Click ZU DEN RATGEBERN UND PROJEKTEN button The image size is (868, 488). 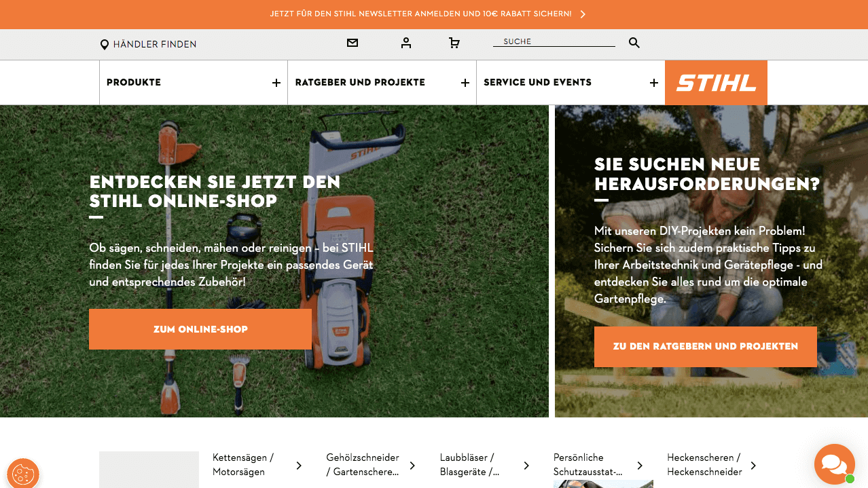tap(706, 347)
